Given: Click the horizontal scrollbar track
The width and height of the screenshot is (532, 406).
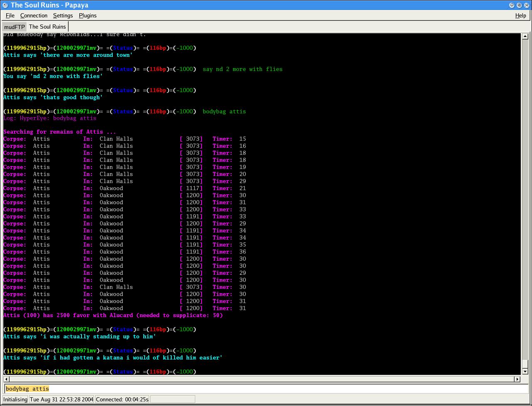Looking at the screenshot, I should coord(262,379).
